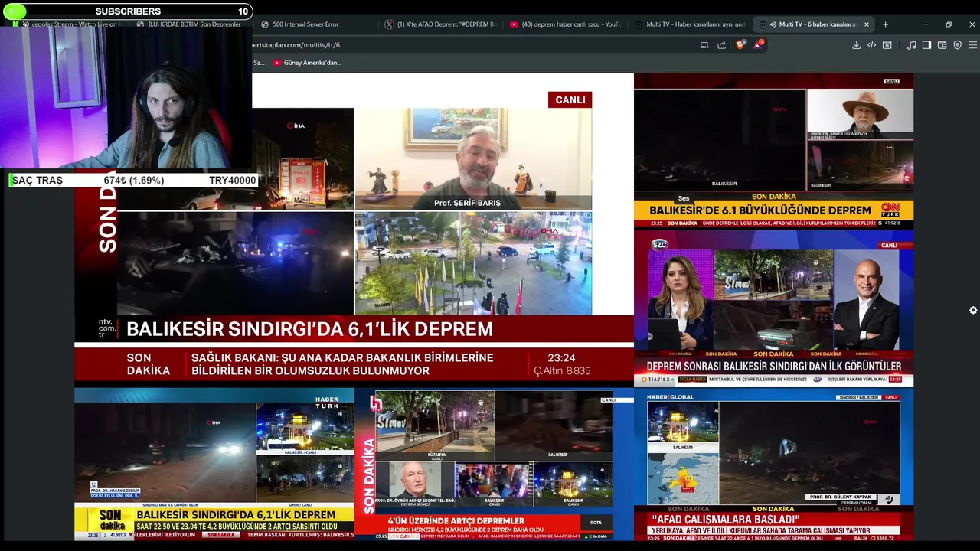This screenshot has height=551, width=980.
Task: Click the developer tools code icon
Action: point(871,45)
